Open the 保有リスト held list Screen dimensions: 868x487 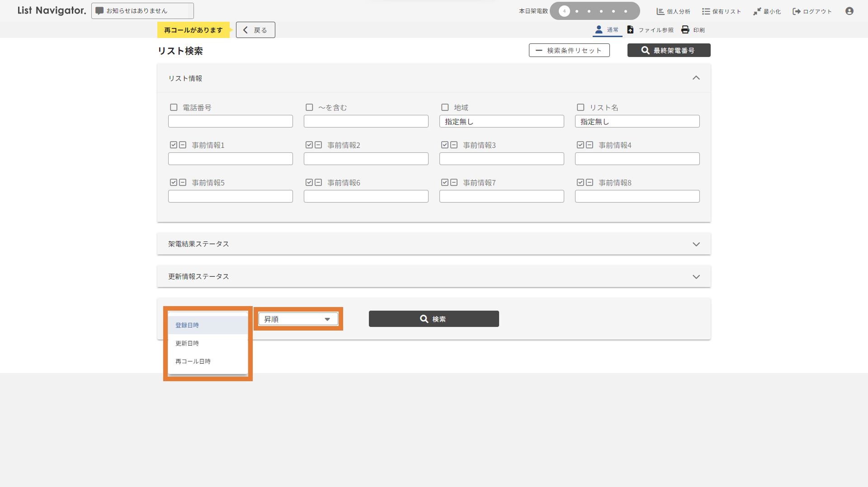tap(721, 11)
